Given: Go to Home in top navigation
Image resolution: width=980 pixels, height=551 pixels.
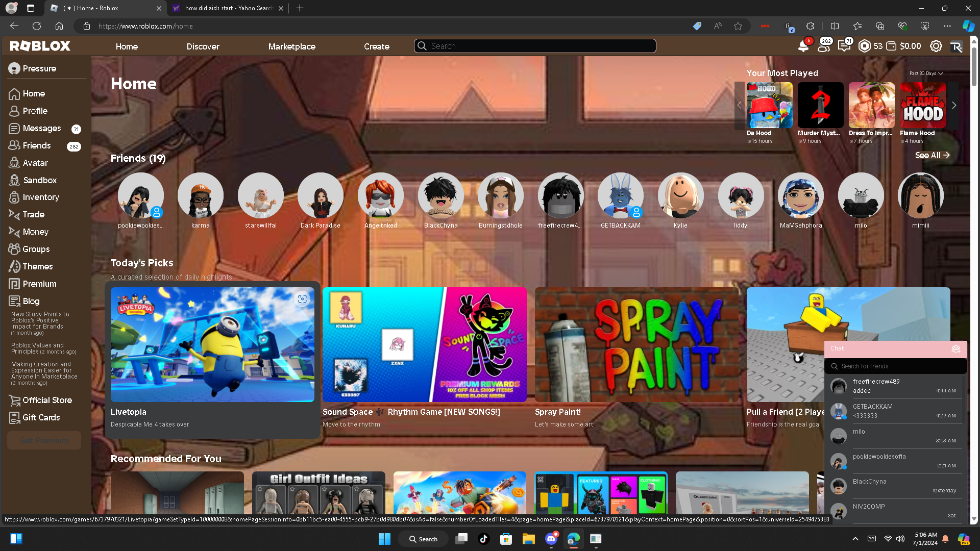Looking at the screenshot, I should point(127,46).
